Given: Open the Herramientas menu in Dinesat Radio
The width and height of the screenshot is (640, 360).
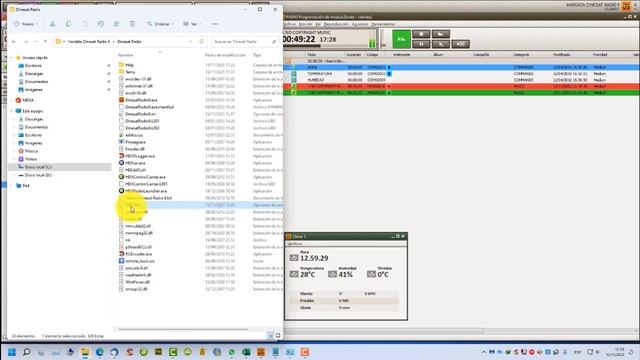Looking at the screenshot, I should pyautogui.click(x=383, y=24).
